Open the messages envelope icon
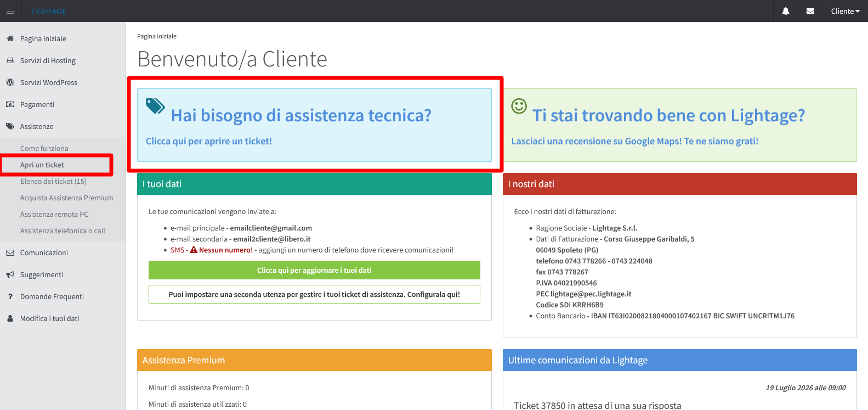The width and height of the screenshot is (868, 410). (x=810, y=11)
